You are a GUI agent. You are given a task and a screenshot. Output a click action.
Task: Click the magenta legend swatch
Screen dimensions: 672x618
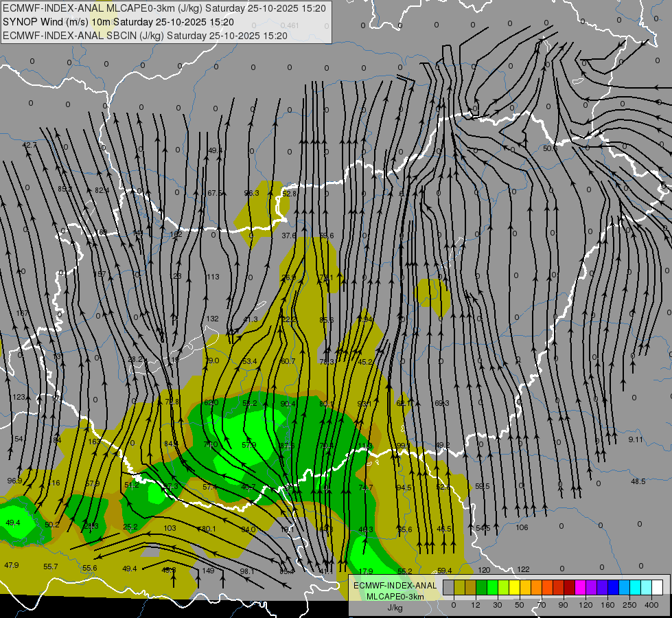pyautogui.click(x=581, y=587)
